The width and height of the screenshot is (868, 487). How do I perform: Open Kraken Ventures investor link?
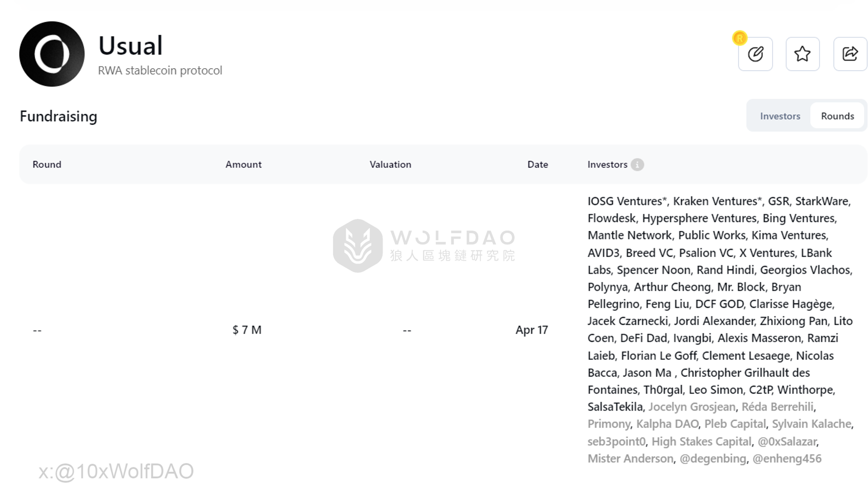[715, 201]
